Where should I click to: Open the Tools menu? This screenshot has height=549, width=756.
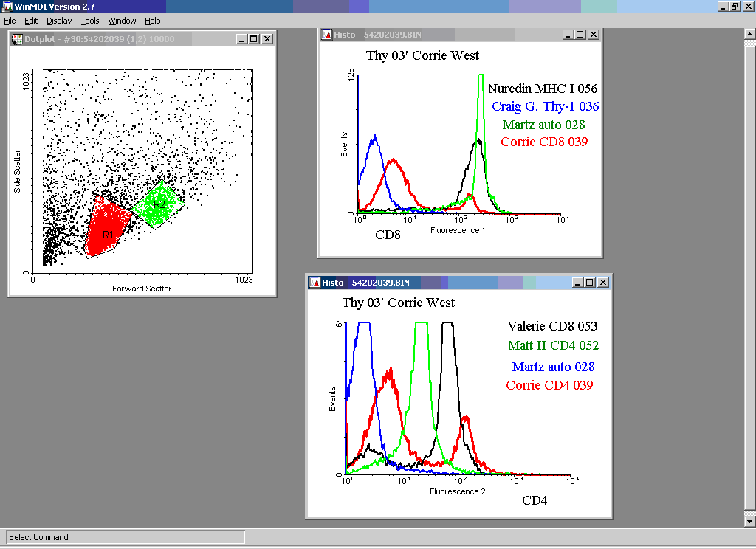click(x=90, y=21)
